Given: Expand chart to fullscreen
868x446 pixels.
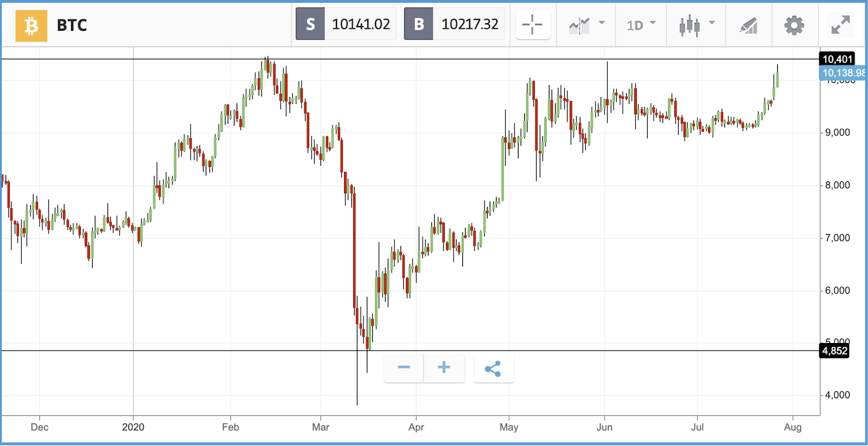Looking at the screenshot, I should tap(840, 25).
